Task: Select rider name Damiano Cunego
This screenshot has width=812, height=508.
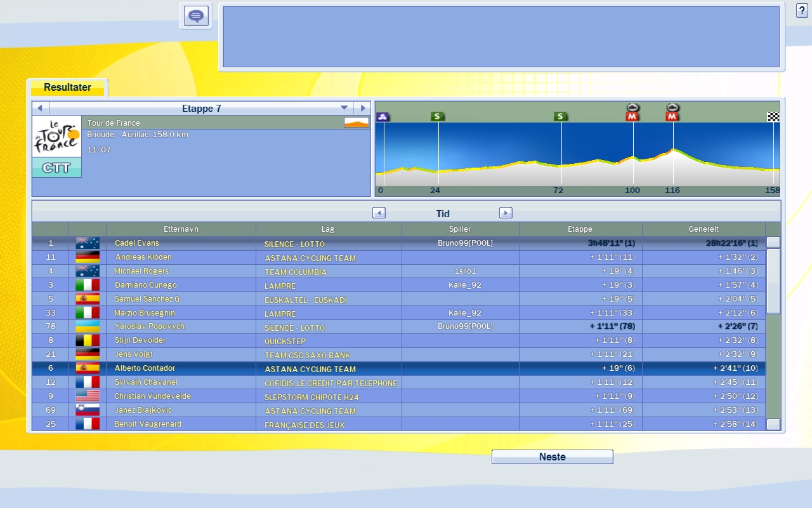Action: (x=145, y=285)
